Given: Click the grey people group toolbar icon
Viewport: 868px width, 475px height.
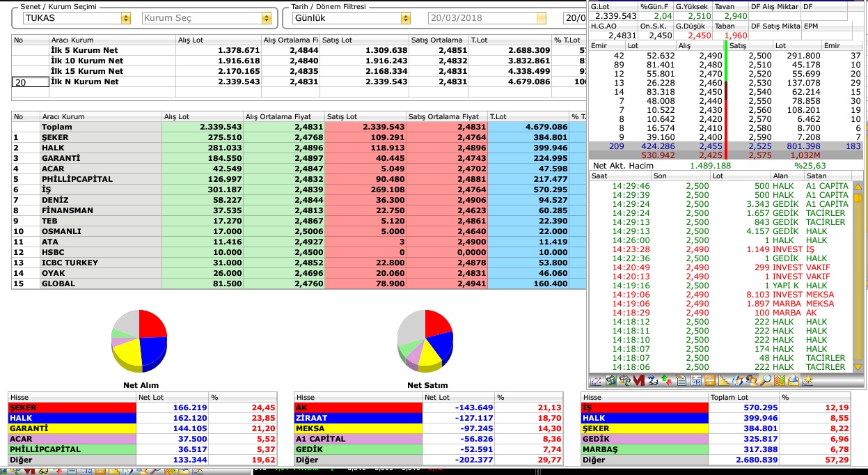Looking at the screenshot, I should click(x=625, y=380).
